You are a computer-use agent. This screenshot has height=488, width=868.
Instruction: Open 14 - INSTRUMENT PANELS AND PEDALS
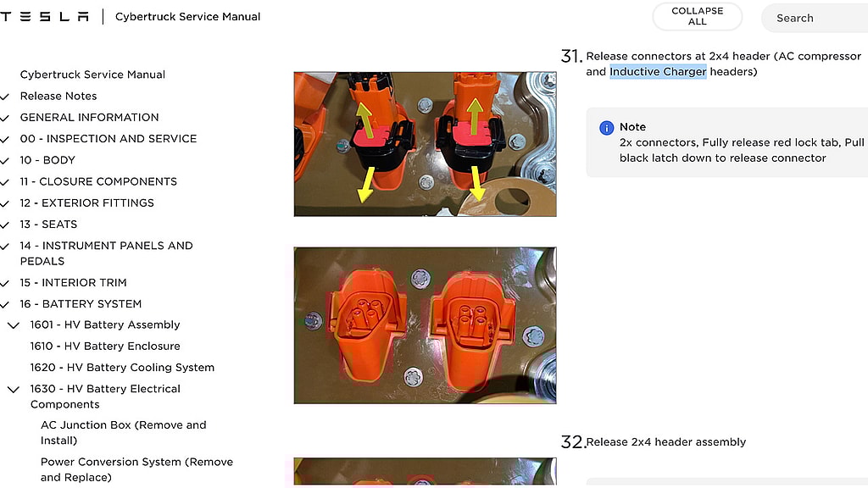pyautogui.click(x=106, y=252)
